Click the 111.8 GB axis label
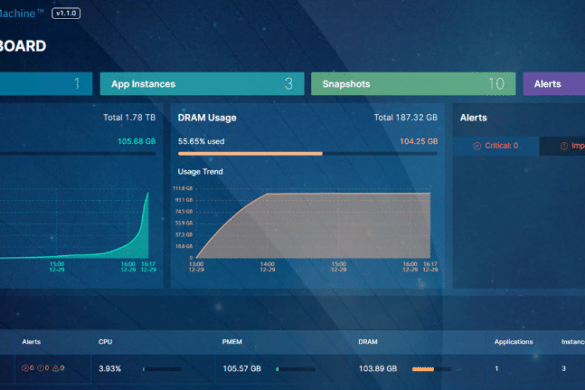The width and height of the screenshot is (585, 390). (x=183, y=188)
